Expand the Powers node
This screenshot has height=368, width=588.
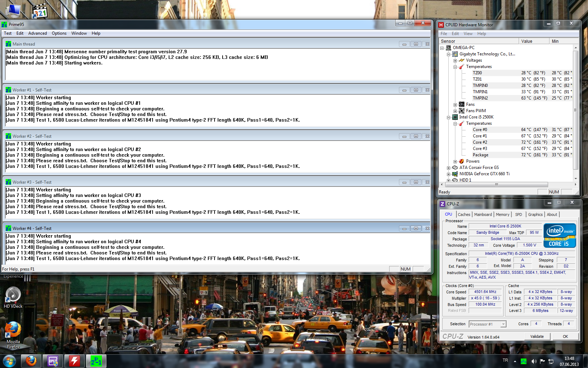[x=455, y=162]
